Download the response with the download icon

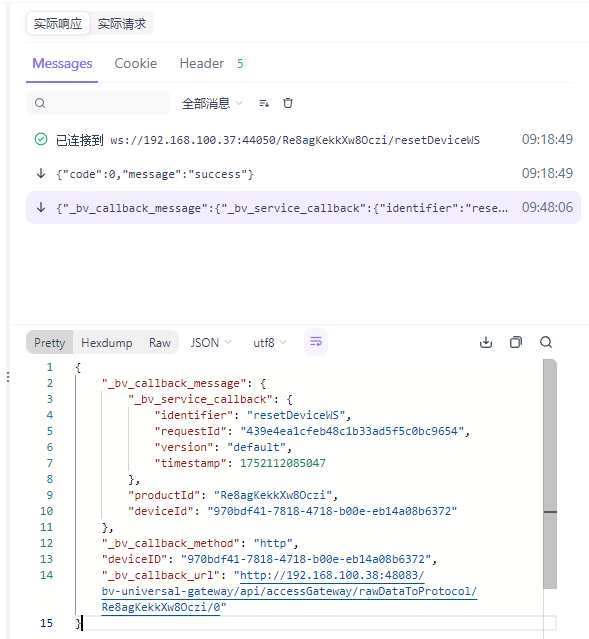click(x=486, y=342)
